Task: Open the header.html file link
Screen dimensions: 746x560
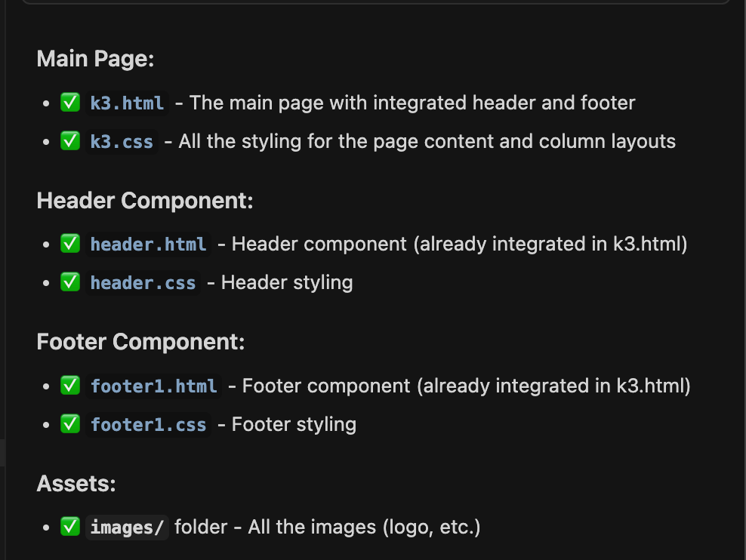Action: (148, 245)
